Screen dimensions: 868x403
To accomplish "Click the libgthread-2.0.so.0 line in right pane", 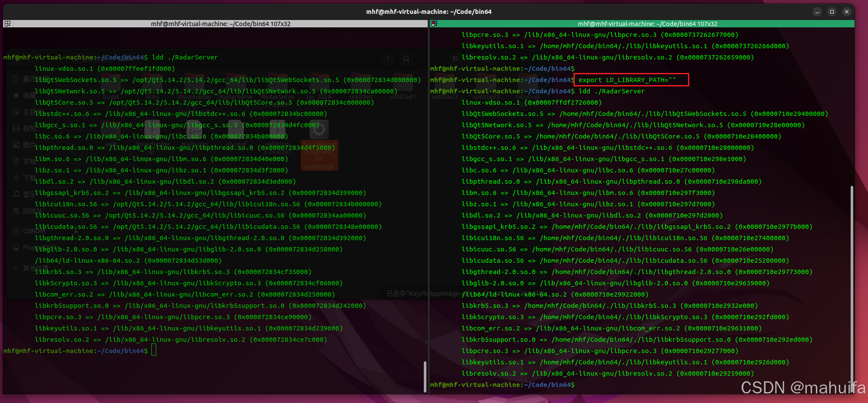I will [x=637, y=272].
